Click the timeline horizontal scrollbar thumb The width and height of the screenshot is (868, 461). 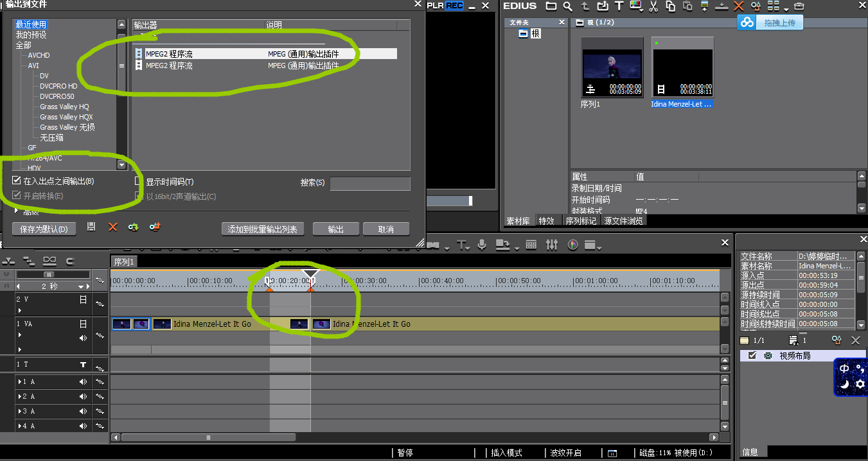pos(208,438)
